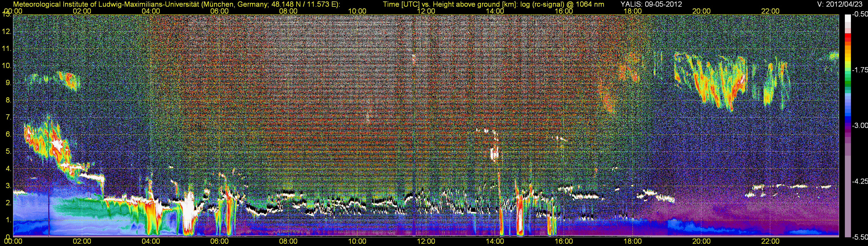Pick the 1 km height axis label

click(8, 220)
